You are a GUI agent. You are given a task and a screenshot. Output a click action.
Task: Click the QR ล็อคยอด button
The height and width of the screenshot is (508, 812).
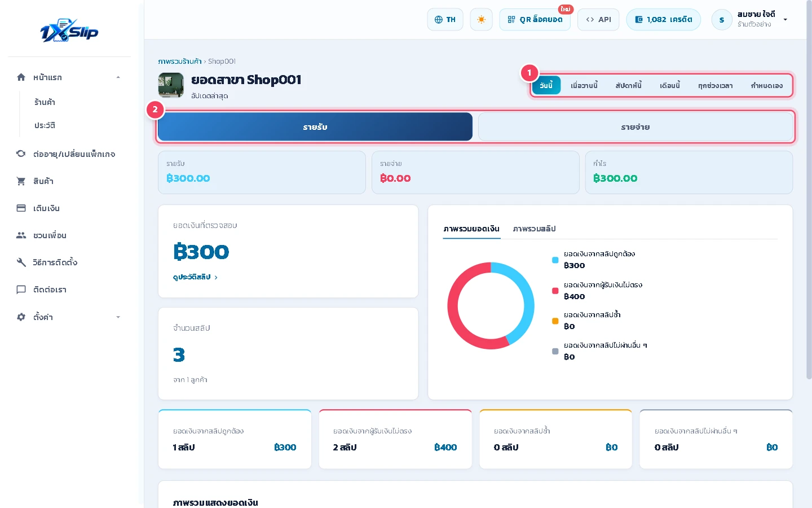(535, 20)
